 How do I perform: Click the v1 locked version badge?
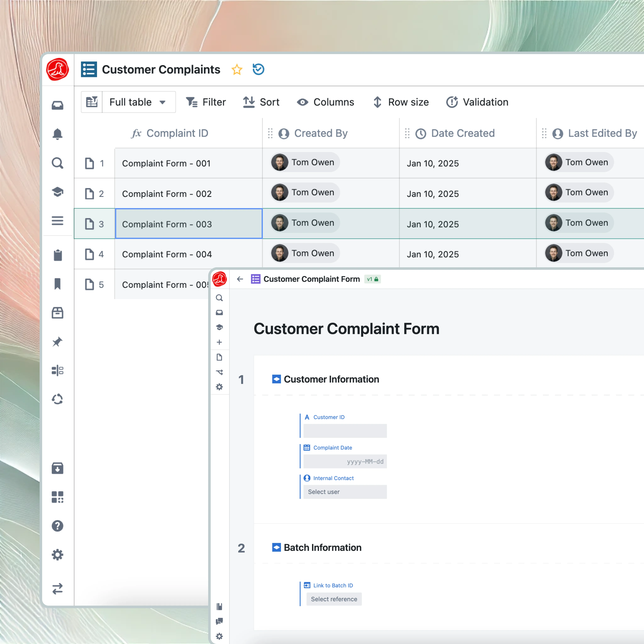coord(372,279)
